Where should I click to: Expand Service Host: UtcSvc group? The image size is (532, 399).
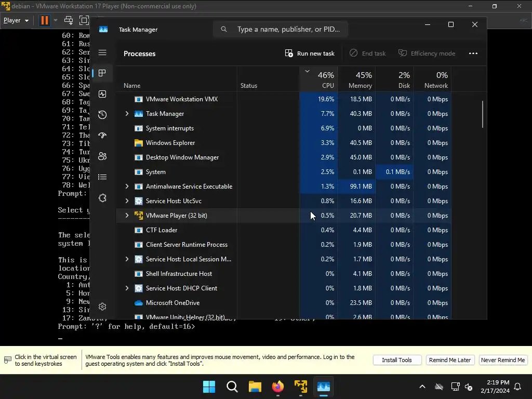pyautogui.click(x=127, y=201)
